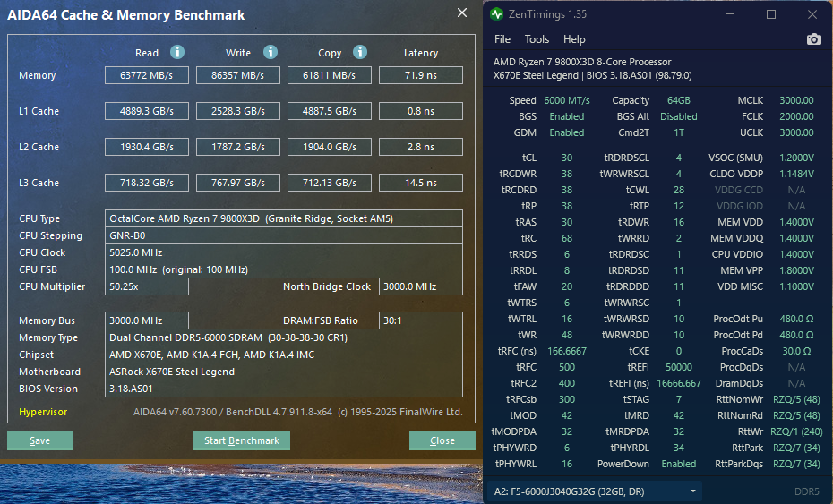Click the tRC value 68

click(567, 238)
